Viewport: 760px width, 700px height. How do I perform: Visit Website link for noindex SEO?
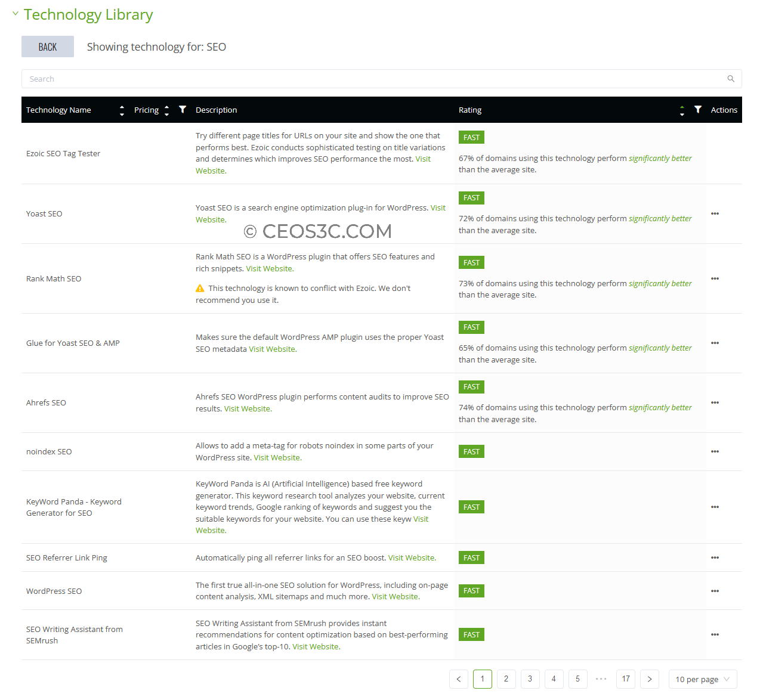[277, 458]
